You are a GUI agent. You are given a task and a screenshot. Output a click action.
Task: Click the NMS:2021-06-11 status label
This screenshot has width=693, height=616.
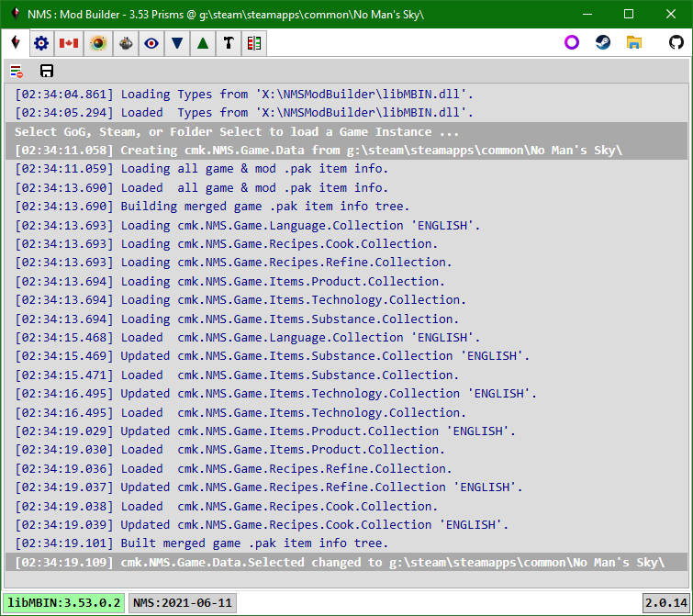point(183,603)
